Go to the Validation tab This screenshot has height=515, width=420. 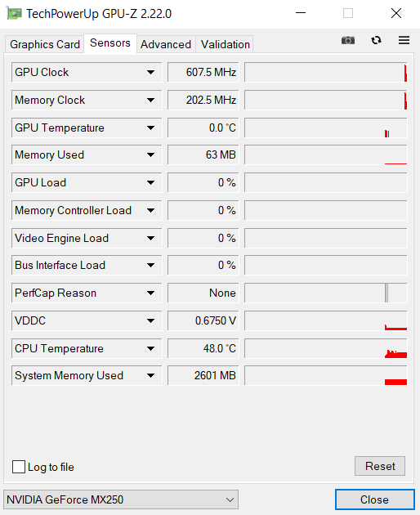click(x=226, y=44)
